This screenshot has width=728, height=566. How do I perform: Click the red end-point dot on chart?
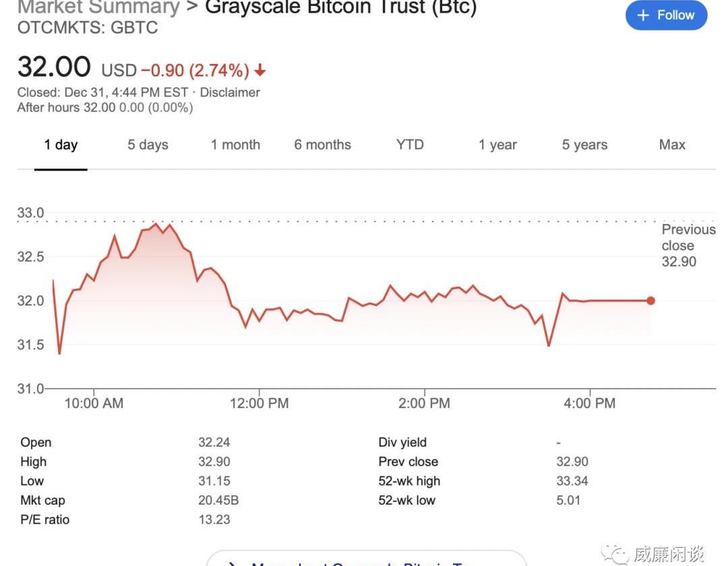(650, 301)
